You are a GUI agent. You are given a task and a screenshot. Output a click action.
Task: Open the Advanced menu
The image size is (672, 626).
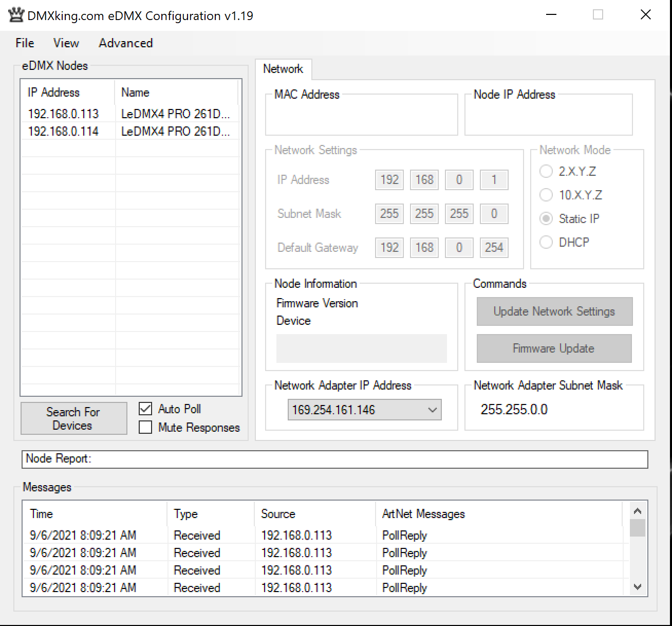[x=125, y=43]
